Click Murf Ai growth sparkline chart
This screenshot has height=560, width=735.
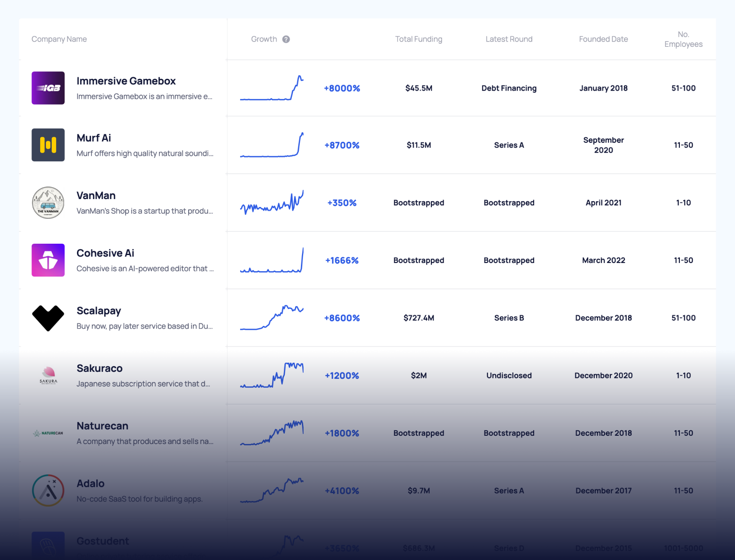click(x=272, y=145)
